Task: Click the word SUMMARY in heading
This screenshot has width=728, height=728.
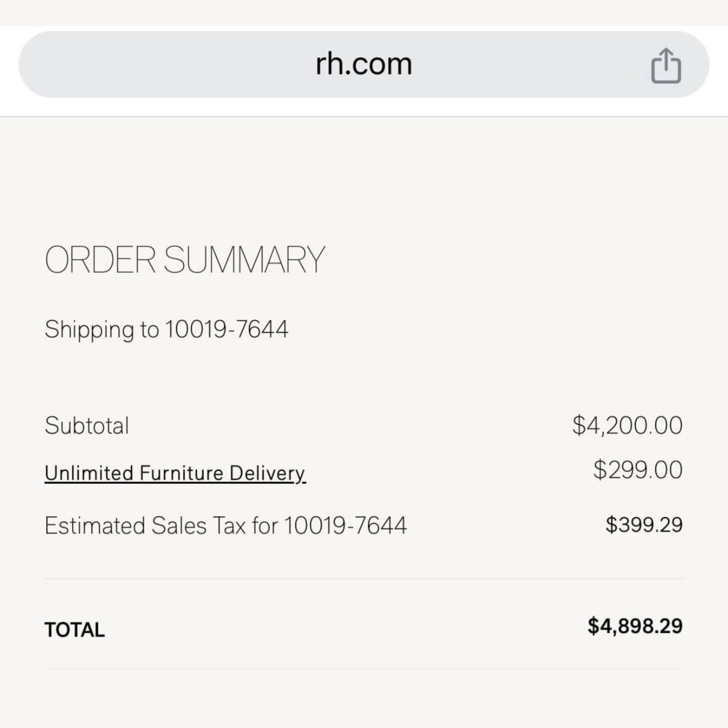Action: coord(244,260)
